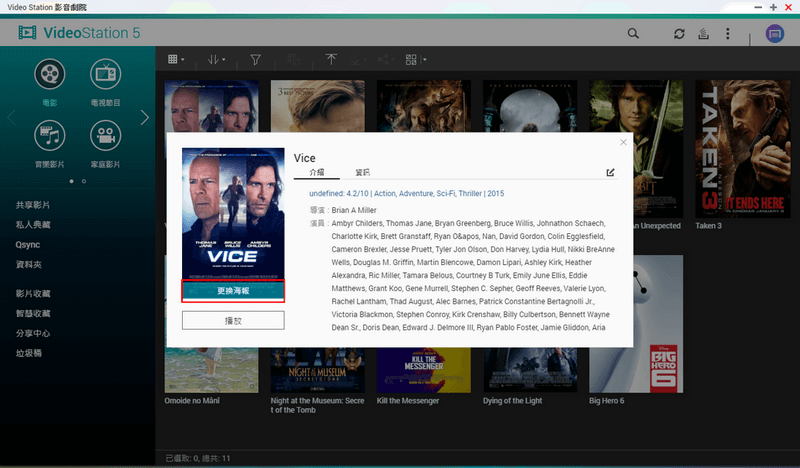Open the three-dot more options menu
Image resolution: width=800 pixels, height=468 pixels.
click(x=728, y=34)
